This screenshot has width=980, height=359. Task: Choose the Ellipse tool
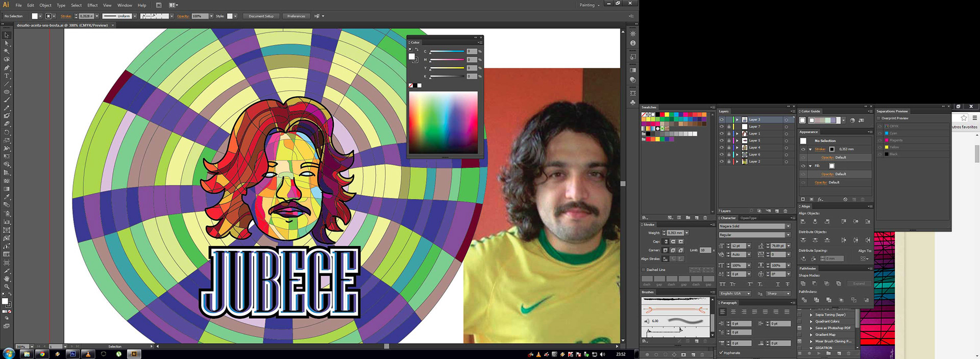coord(7,92)
